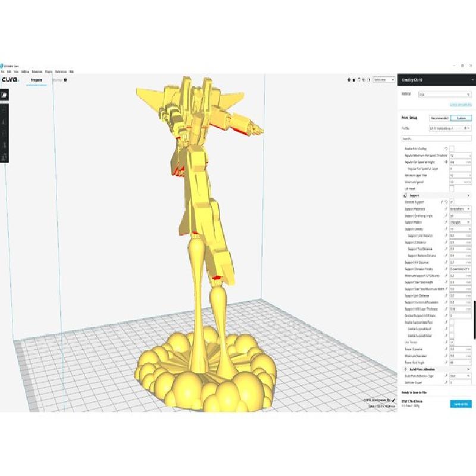Image resolution: width=476 pixels, height=476 pixels.
Task: Click the settings Search field
Action: point(437,139)
